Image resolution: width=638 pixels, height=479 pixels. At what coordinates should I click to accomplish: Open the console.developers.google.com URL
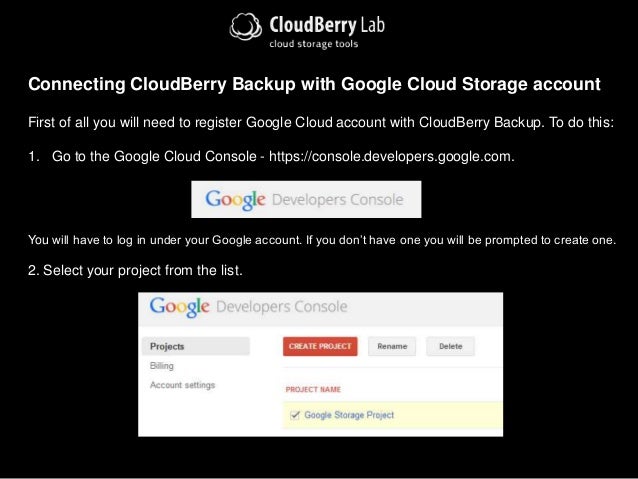391,156
